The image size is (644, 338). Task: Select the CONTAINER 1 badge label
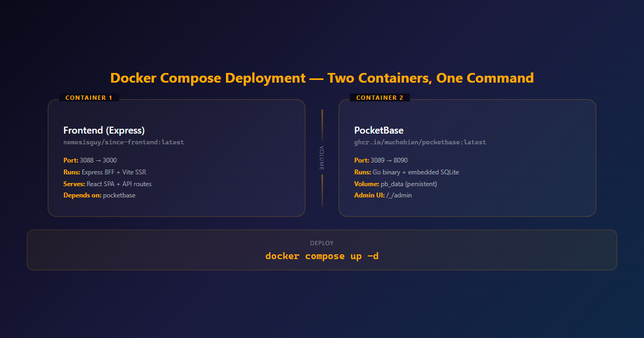pyautogui.click(x=89, y=98)
